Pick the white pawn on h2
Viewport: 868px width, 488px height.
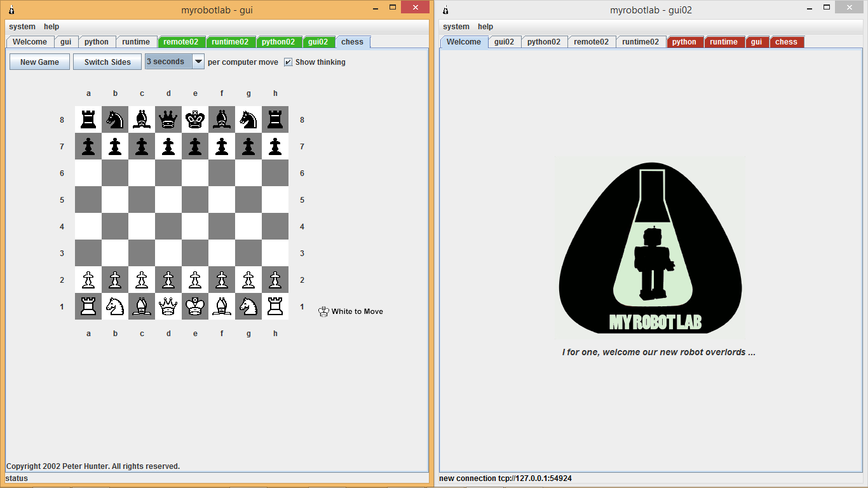point(275,280)
